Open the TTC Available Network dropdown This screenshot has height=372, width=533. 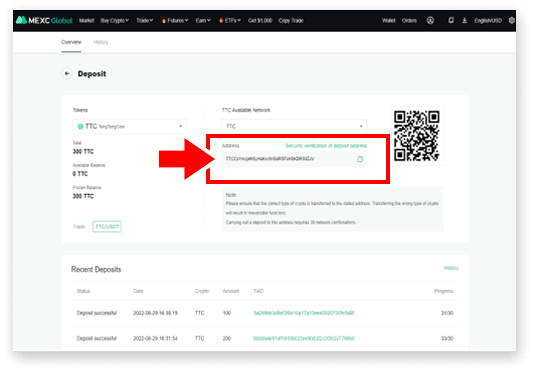pos(294,126)
